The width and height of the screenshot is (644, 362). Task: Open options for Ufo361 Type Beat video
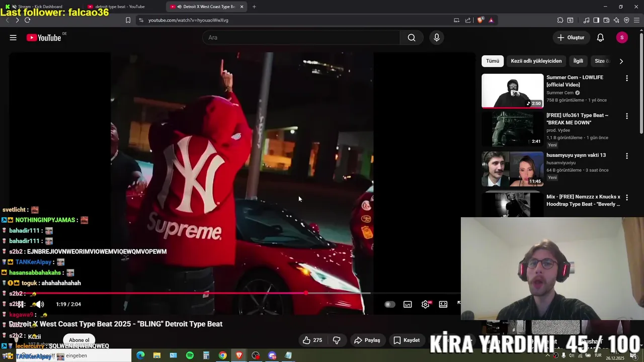click(626, 116)
